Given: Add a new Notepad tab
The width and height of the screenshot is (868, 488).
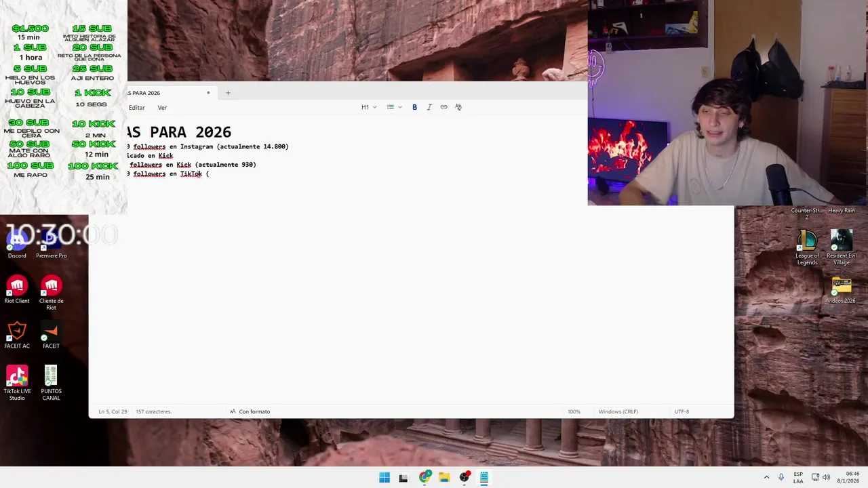Looking at the screenshot, I should [228, 93].
